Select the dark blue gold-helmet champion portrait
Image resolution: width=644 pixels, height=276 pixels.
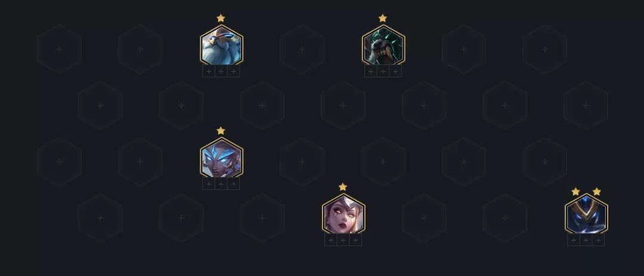point(586,214)
